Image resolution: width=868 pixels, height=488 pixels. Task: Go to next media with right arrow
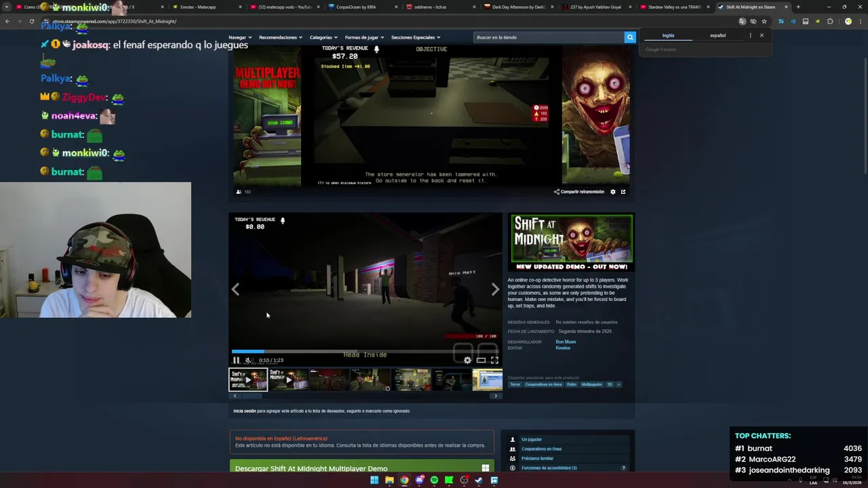point(495,289)
